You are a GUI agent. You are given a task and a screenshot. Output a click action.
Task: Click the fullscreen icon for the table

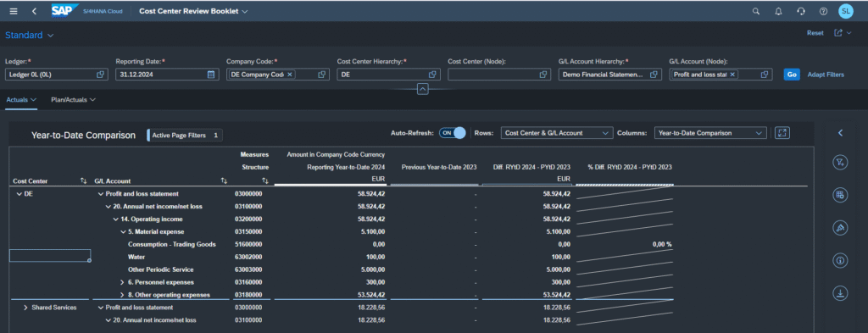pyautogui.click(x=782, y=133)
